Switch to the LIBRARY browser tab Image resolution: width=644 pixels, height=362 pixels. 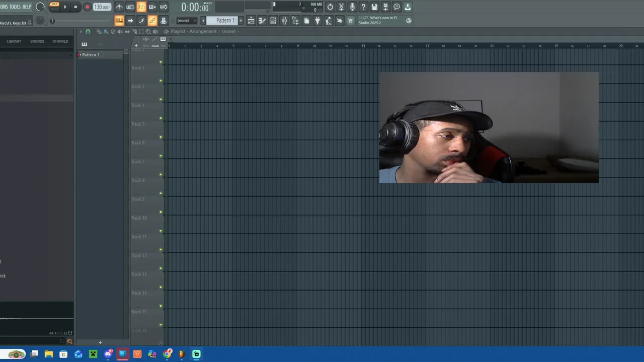(14, 41)
